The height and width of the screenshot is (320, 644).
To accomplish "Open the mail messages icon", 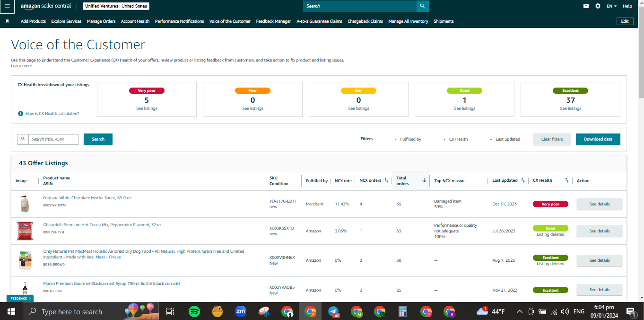I will (586, 6).
